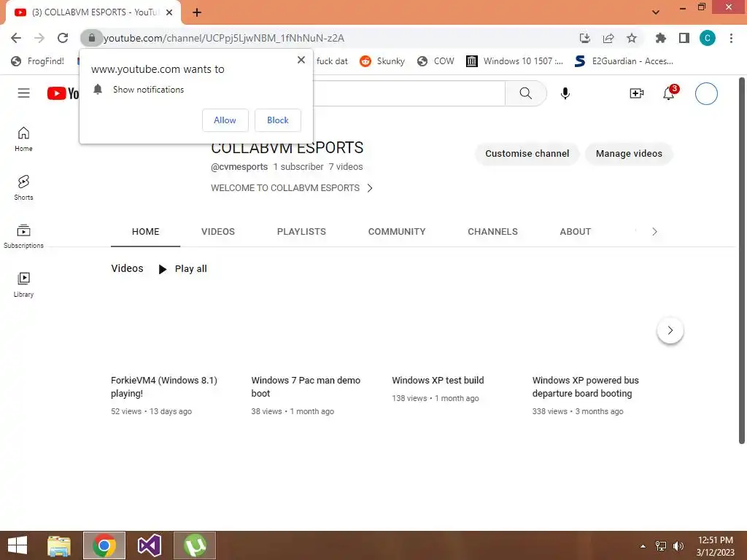Open the YouTube hamburger guide menu
747x560 pixels.
point(23,93)
